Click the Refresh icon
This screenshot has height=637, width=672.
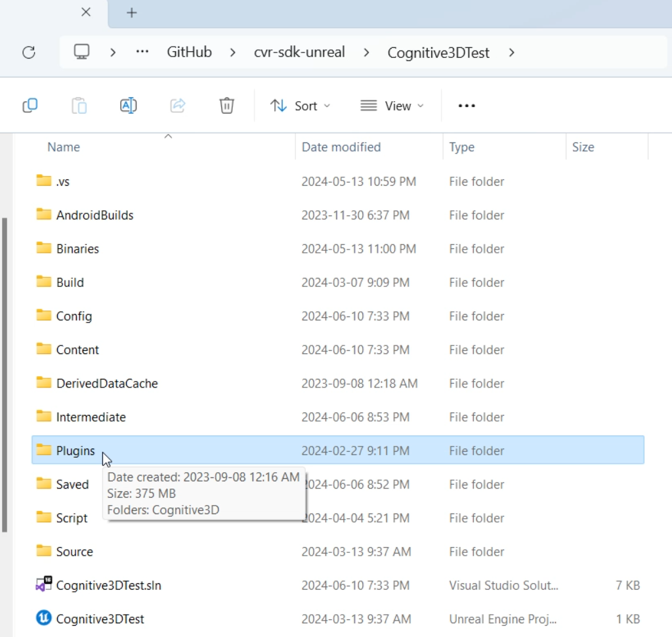(x=29, y=53)
